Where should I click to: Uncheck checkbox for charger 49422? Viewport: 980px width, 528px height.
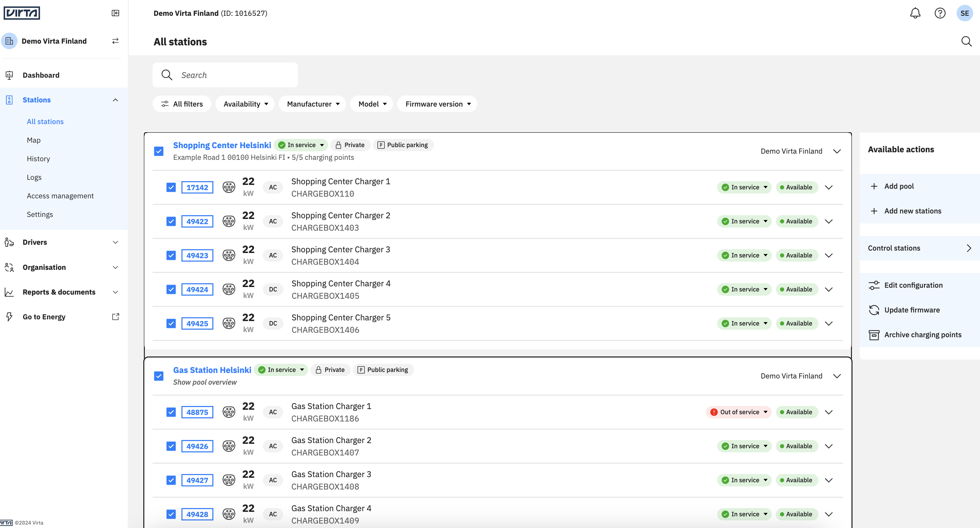(171, 221)
